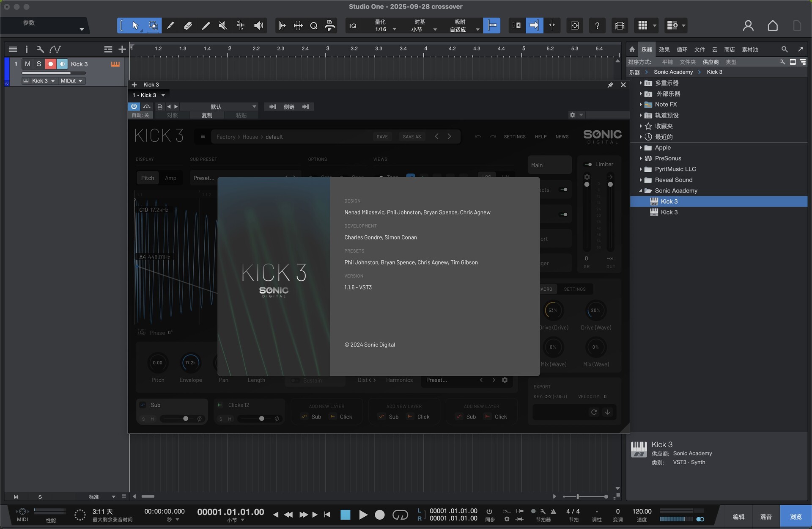Collapse the Sonic Academy folder
This screenshot has width=812, height=529.
click(x=641, y=191)
